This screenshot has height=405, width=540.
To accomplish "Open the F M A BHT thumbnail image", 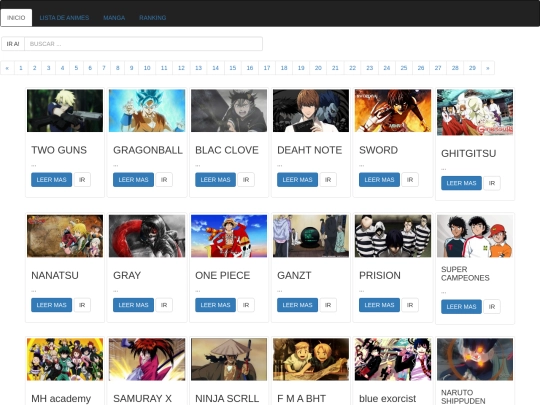I will [311, 359].
